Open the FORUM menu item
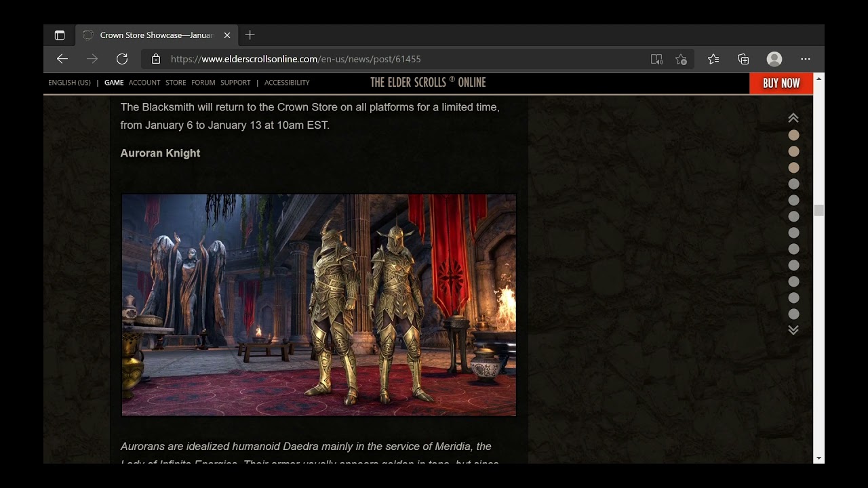Screen dimensions: 868x488 pyautogui.click(x=203, y=83)
